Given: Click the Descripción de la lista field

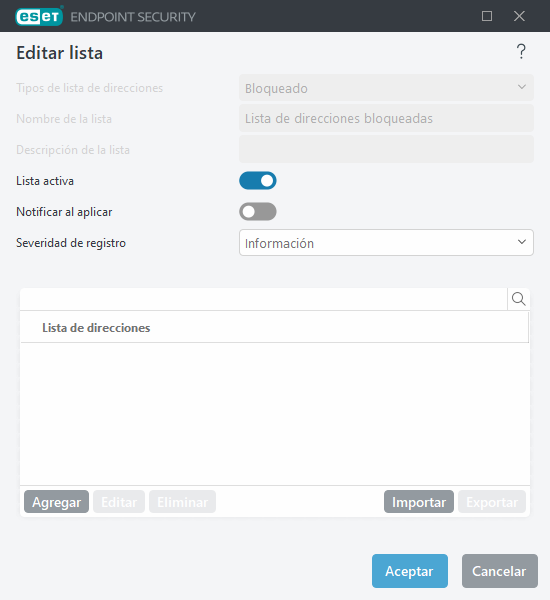Looking at the screenshot, I should point(386,149).
